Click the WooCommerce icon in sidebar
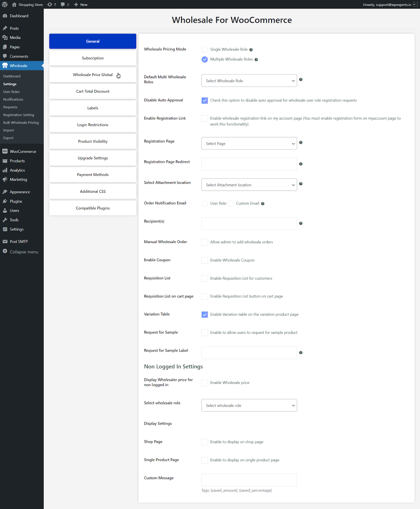Screen dimensions: 420x509 pos(5,151)
